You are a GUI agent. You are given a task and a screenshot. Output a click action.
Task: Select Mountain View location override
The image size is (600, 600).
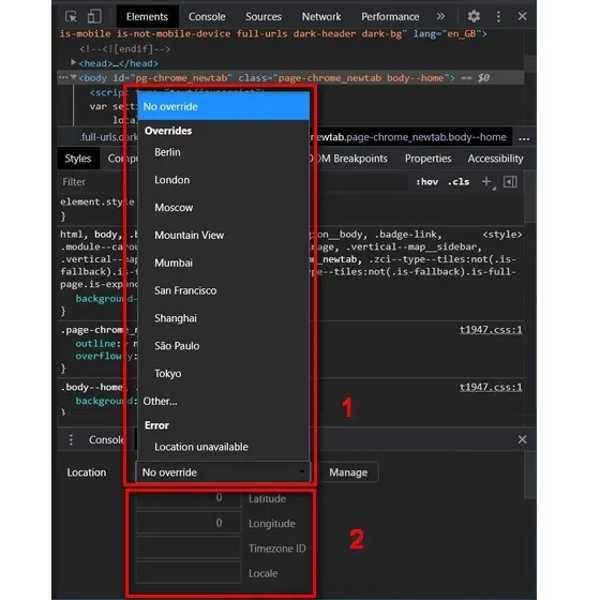(189, 235)
